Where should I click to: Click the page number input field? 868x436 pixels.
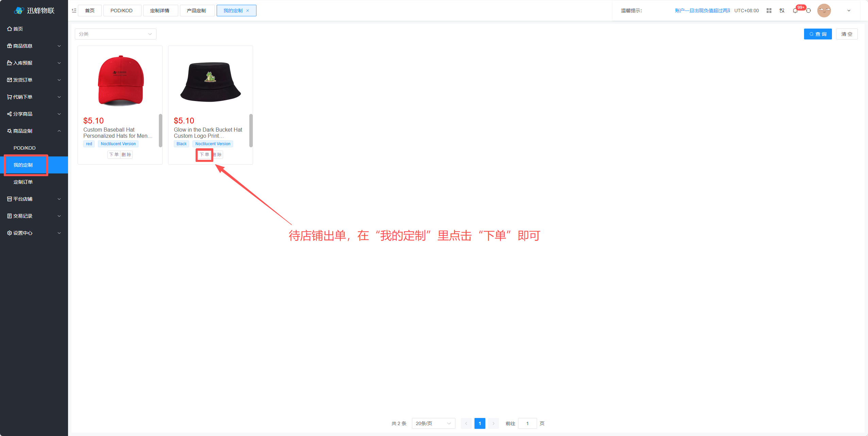coord(527,423)
